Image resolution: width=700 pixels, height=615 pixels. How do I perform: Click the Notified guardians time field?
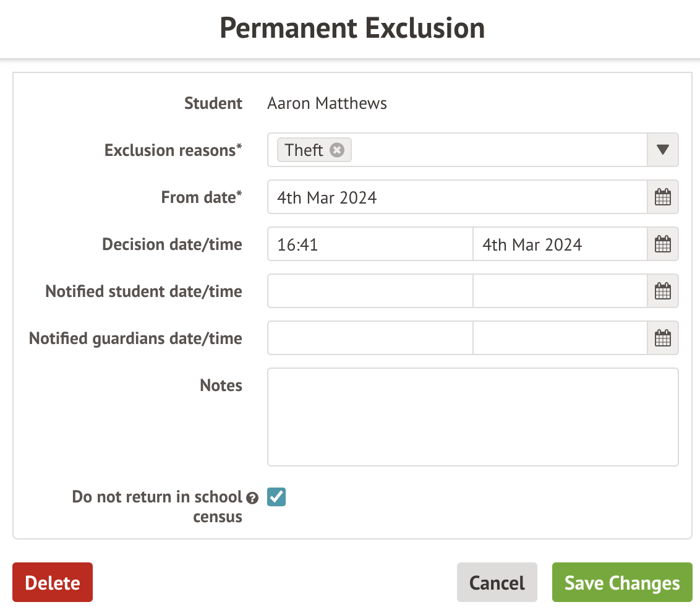point(370,338)
